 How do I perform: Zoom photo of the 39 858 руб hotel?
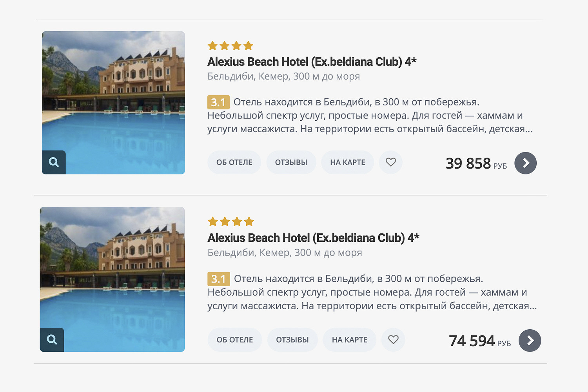click(54, 162)
